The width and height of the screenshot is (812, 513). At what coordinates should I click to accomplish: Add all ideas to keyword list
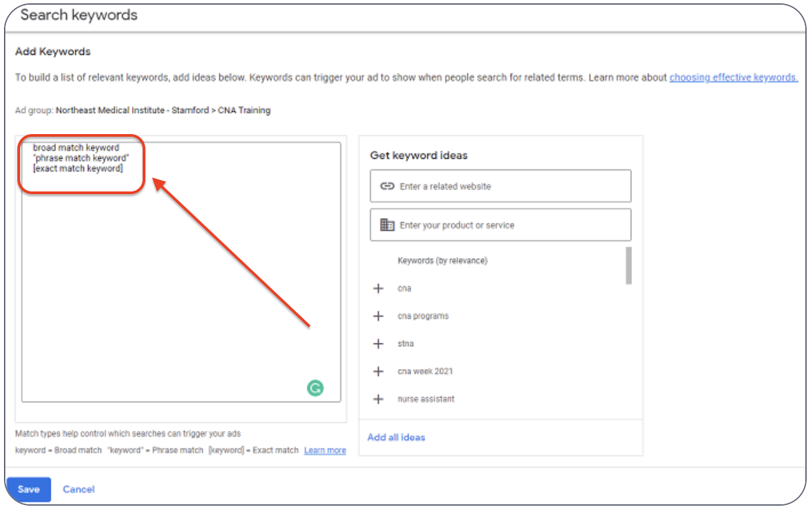(396, 438)
